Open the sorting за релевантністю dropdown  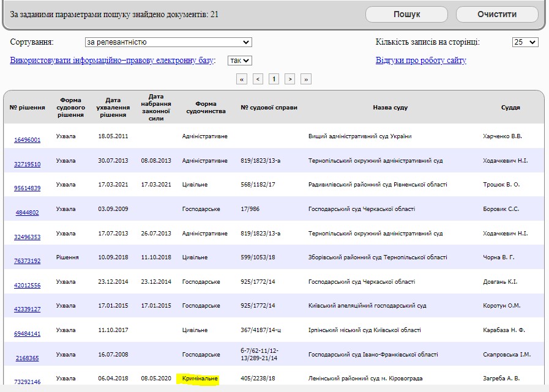pyautogui.click(x=168, y=42)
